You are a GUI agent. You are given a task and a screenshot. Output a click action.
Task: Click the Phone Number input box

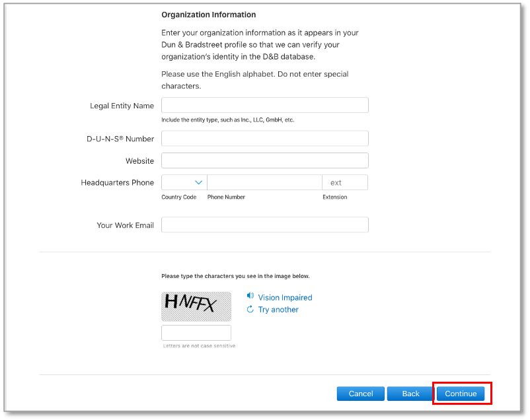(264, 182)
